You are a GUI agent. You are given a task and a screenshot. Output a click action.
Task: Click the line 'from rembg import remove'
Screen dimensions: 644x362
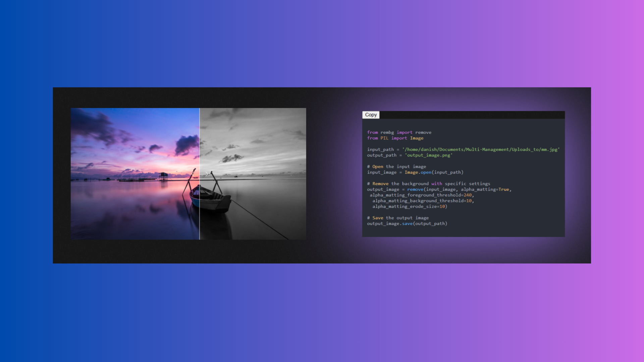point(399,132)
